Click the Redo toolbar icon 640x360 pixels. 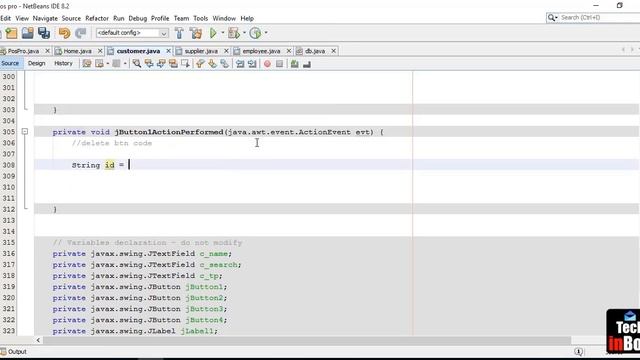click(80, 33)
